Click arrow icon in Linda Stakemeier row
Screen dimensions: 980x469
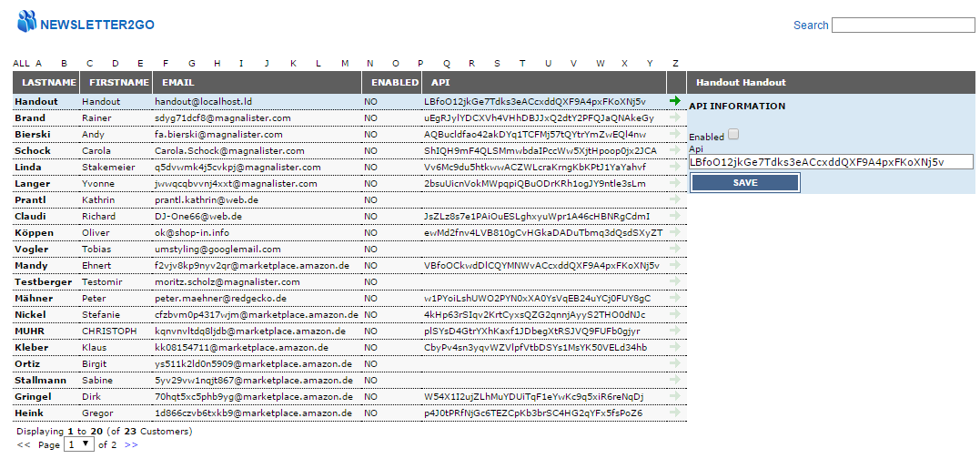(674, 167)
